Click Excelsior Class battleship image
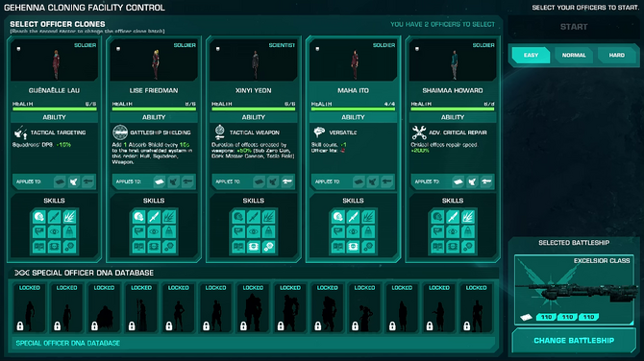Image resolution: width=644 pixels, height=361 pixels. tap(574, 290)
